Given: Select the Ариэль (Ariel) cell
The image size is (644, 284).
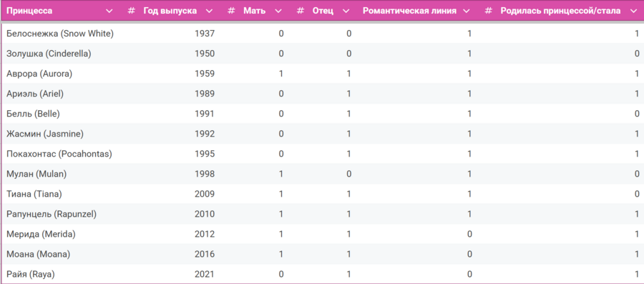Looking at the screenshot, I should coord(35,94).
